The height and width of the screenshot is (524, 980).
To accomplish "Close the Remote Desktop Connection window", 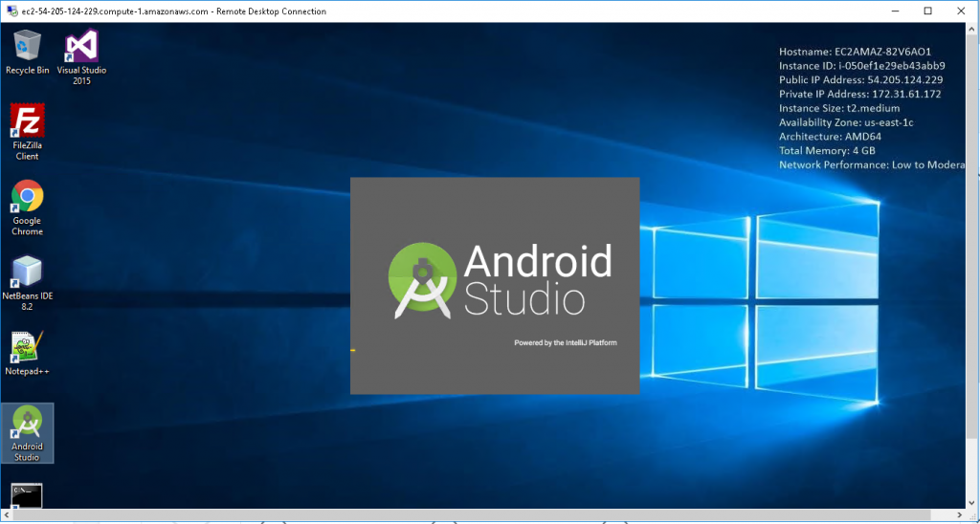I will (962, 11).
